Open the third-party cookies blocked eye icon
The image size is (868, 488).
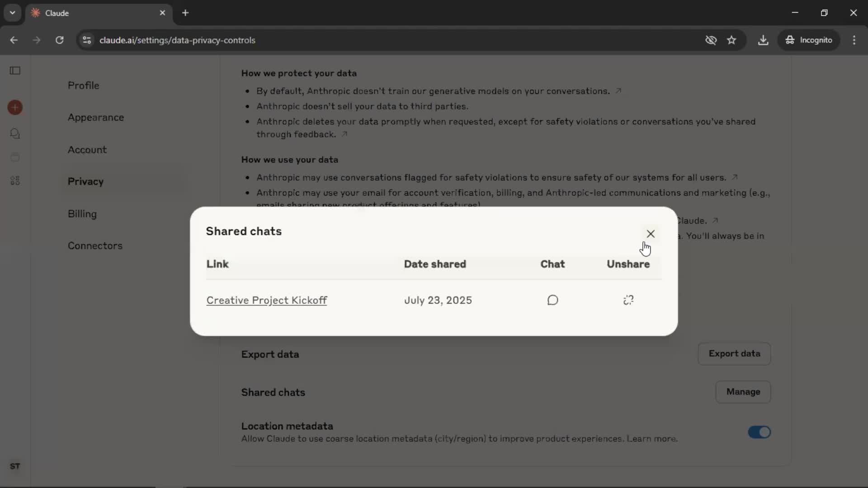click(x=711, y=40)
